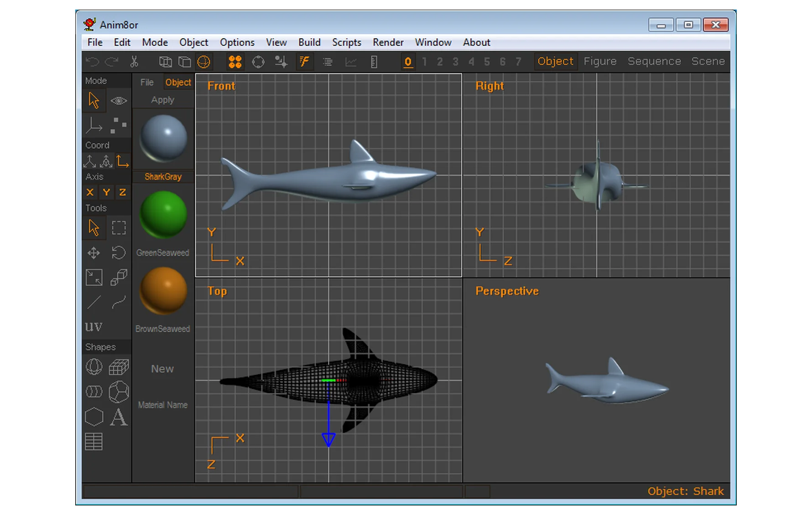This screenshot has height=515, width=812.
Task: Select the curved path tool
Action: 119,302
